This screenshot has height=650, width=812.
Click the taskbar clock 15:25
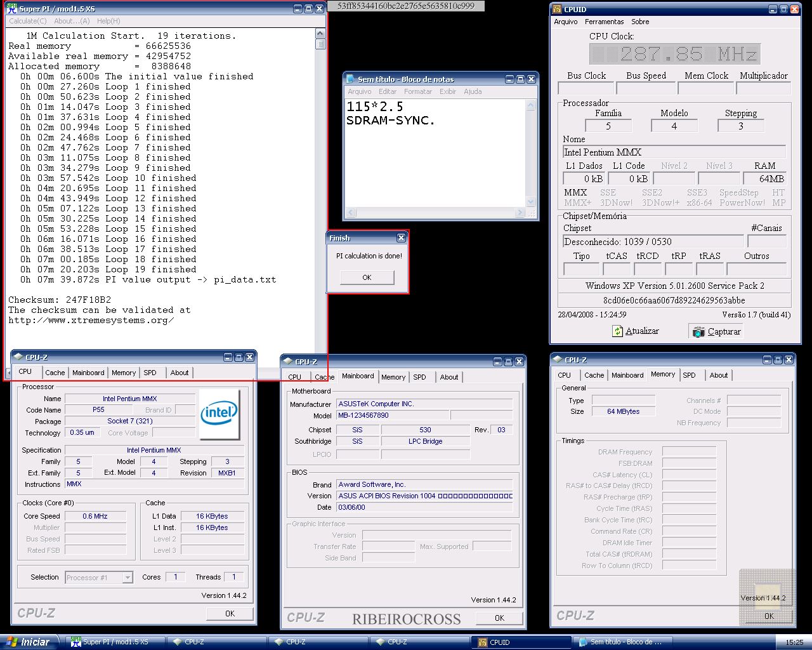pos(794,642)
